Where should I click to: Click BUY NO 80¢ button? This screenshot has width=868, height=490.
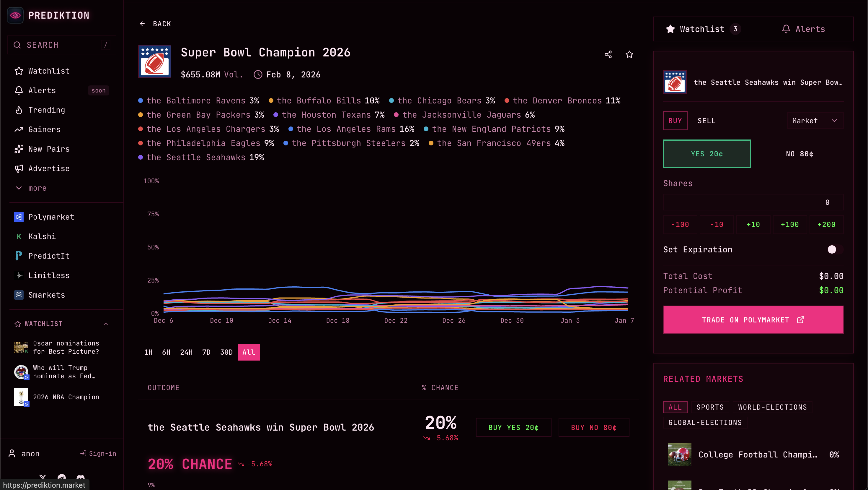tap(593, 428)
